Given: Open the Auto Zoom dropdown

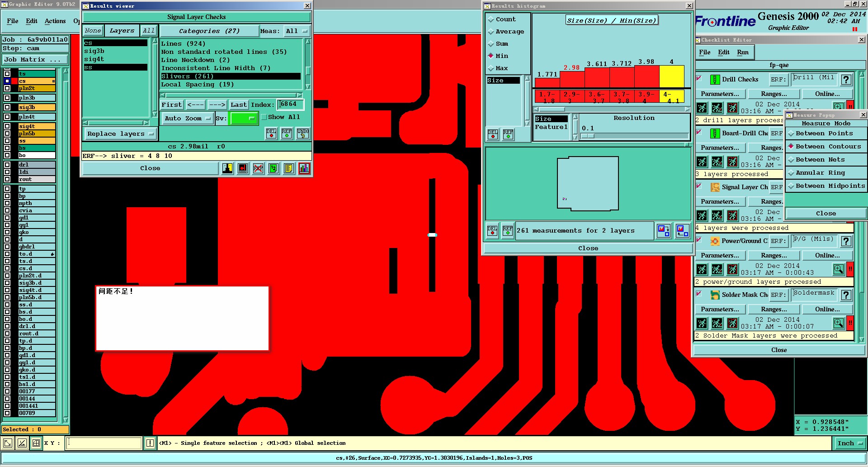Looking at the screenshot, I should pyautogui.click(x=188, y=119).
